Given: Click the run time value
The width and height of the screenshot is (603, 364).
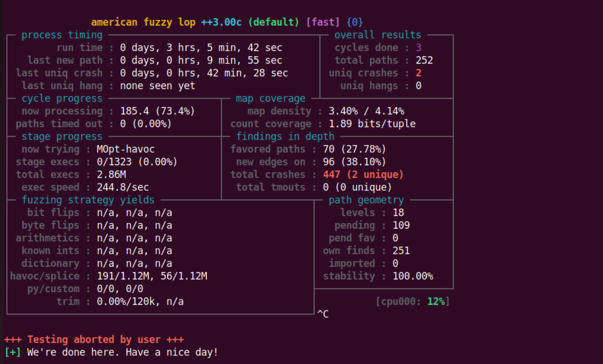Looking at the screenshot, I should point(201,48).
